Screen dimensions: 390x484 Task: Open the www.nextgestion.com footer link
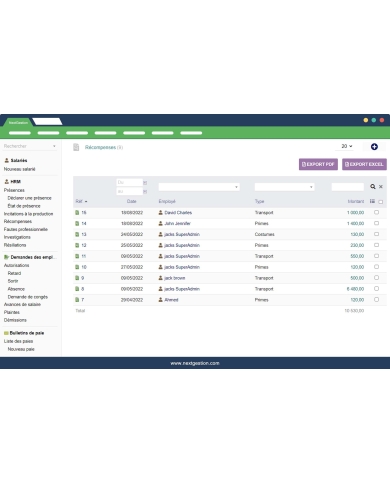195,363
